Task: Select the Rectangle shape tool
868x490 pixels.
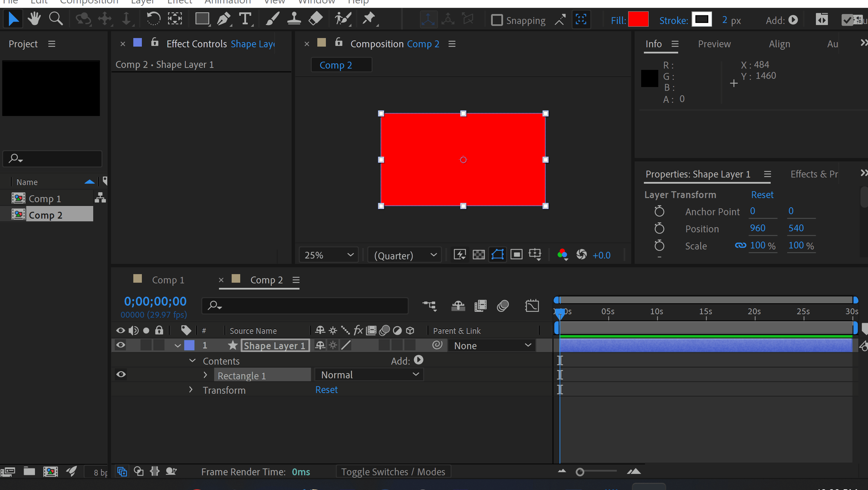Action: click(202, 19)
